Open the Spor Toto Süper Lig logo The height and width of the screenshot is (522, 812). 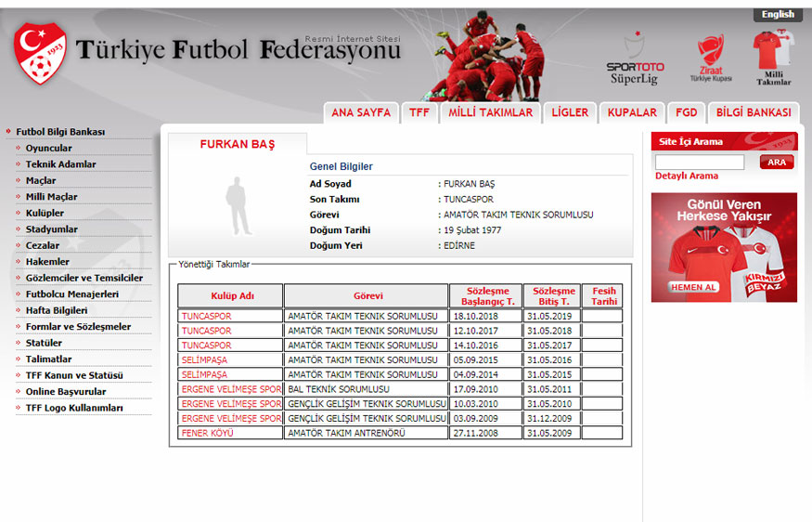click(635, 59)
